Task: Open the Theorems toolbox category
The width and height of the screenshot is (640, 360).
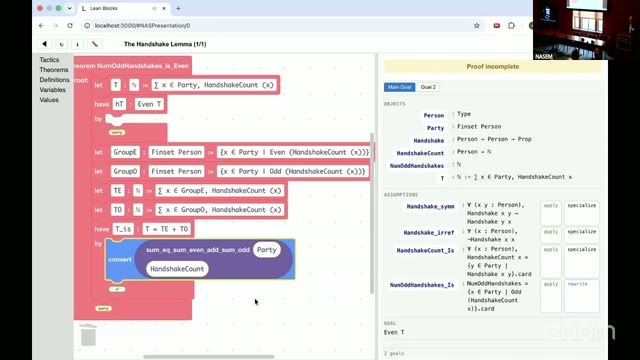Action: click(x=54, y=70)
